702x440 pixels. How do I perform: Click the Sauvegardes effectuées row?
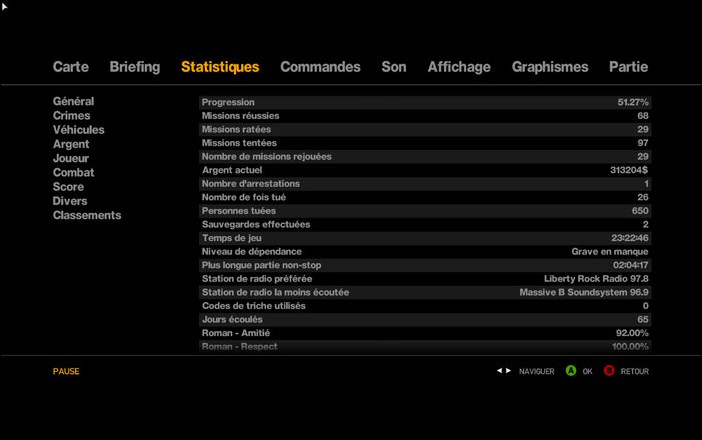pyautogui.click(x=425, y=224)
